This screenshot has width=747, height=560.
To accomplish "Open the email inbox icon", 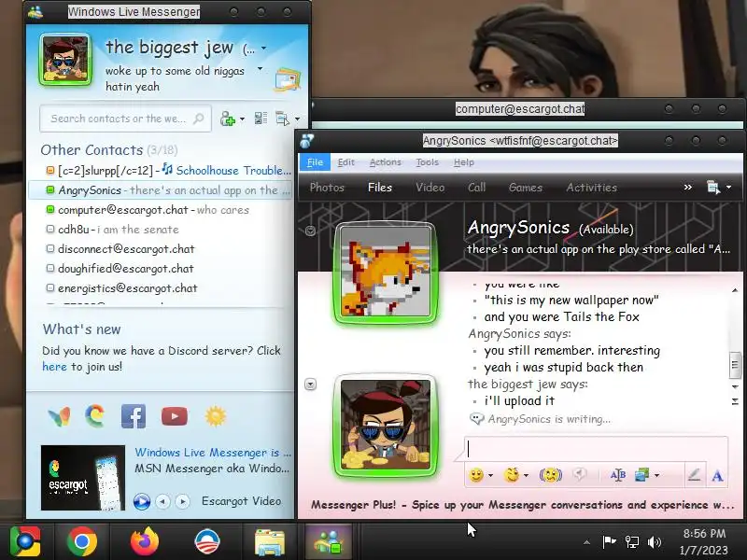I will tap(288, 79).
